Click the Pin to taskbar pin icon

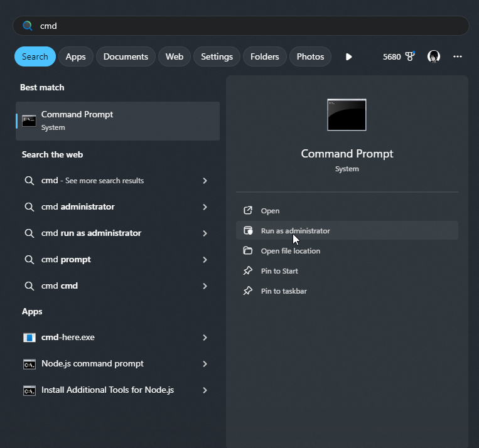pyautogui.click(x=248, y=291)
